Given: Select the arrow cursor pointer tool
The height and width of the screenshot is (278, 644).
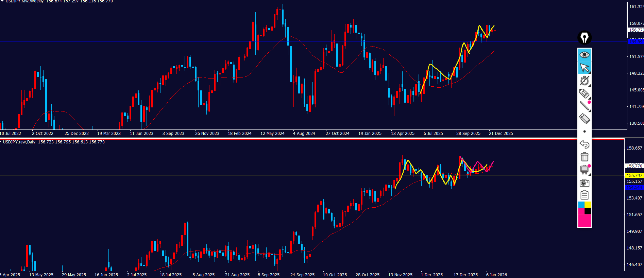Looking at the screenshot, I should pos(584,68).
